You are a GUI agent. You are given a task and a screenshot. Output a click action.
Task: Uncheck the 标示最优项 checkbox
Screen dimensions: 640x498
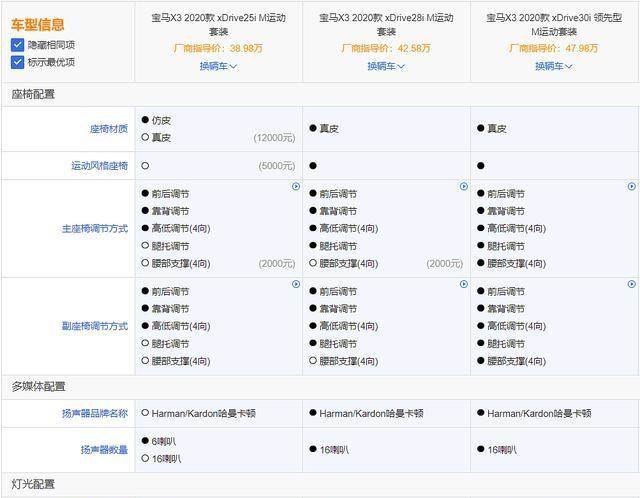[18, 62]
